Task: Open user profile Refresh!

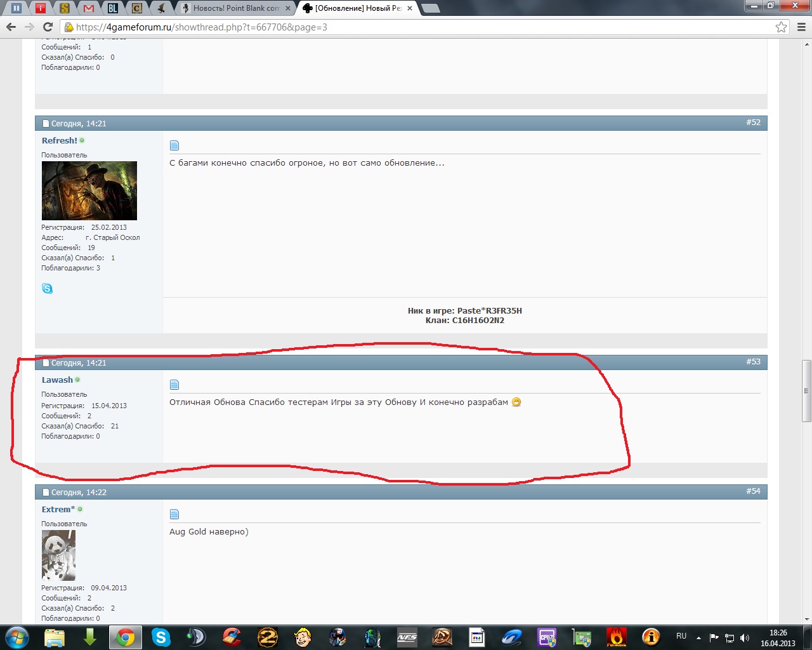Action: coord(59,140)
